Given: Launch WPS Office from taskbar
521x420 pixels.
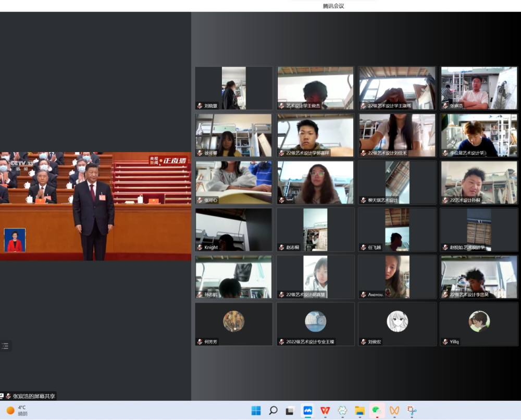Looking at the screenshot, I should [x=325, y=411].
